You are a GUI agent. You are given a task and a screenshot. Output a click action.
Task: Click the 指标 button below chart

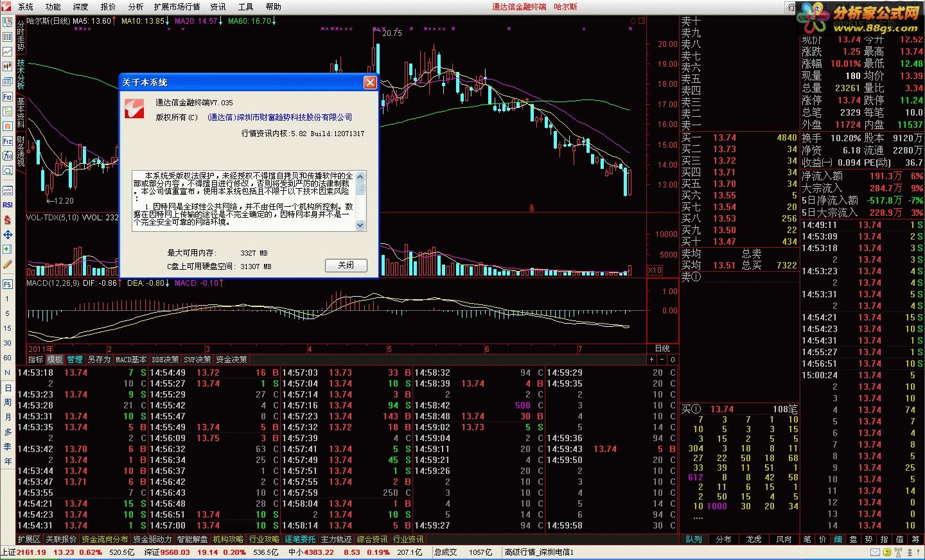pos(35,360)
